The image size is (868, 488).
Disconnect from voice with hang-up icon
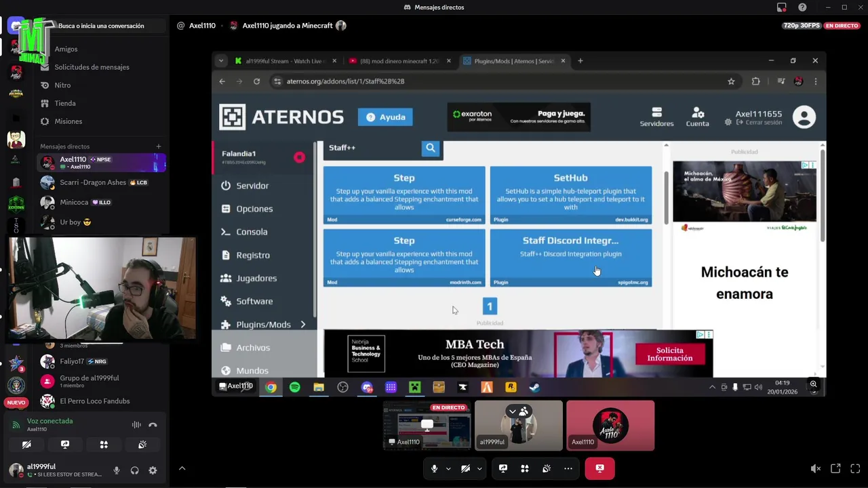tap(153, 425)
